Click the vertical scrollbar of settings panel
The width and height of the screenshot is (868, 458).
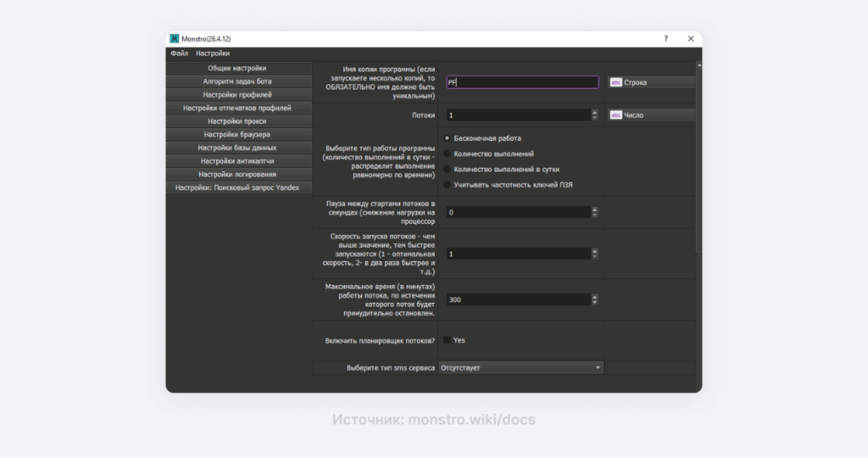click(x=698, y=153)
